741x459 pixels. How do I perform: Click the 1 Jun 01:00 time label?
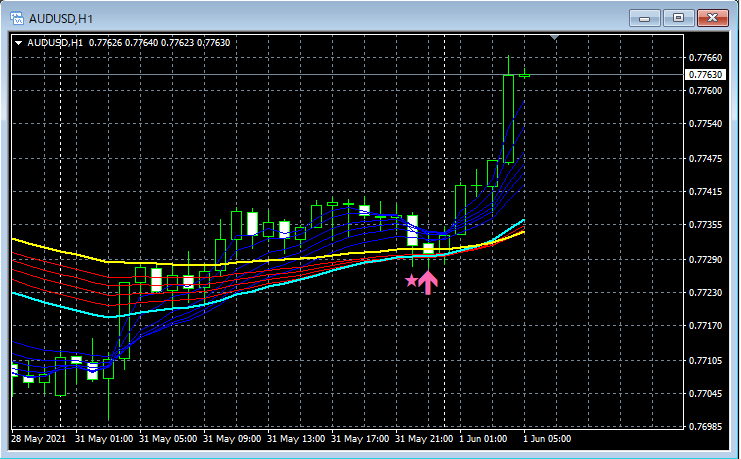click(483, 439)
